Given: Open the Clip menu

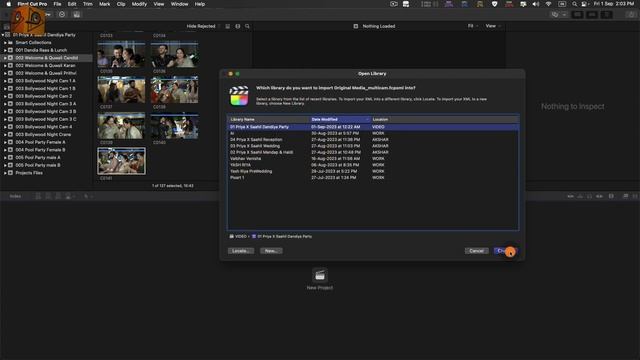Looking at the screenshot, I should click(121, 4).
